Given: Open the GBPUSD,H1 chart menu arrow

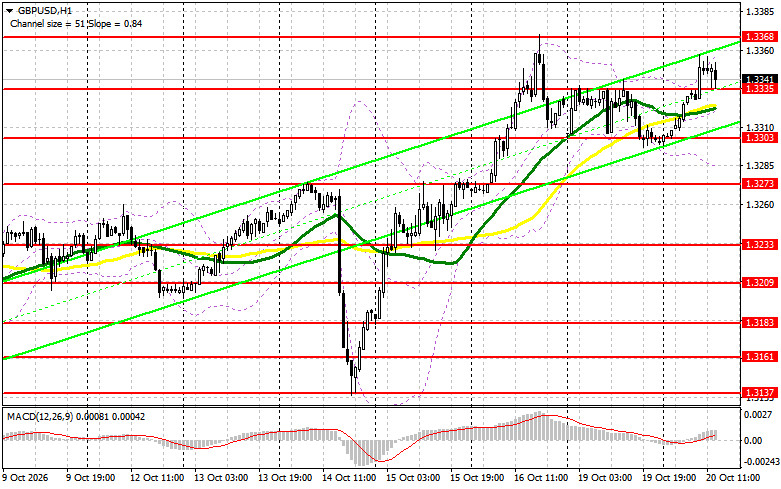Looking at the screenshot, I should (10, 10).
